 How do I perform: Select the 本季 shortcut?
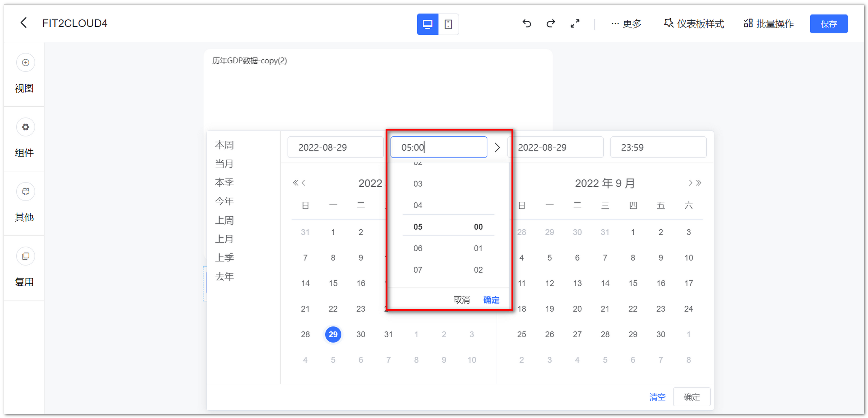coord(224,182)
